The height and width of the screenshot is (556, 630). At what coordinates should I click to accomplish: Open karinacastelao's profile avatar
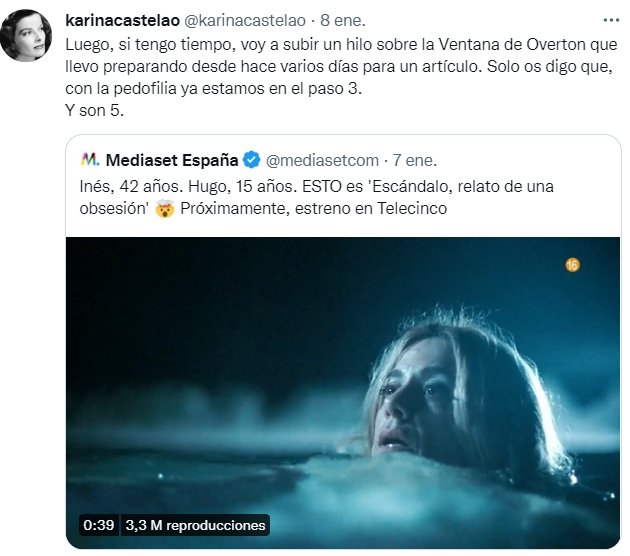click(x=26, y=35)
